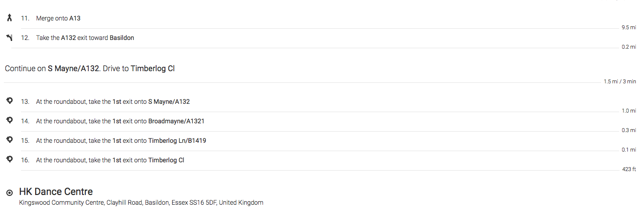Click the roundabout icon for Timberlog Ln step
The height and width of the screenshot is (214, 644).
pyautogui.click(x=9, y=140)
